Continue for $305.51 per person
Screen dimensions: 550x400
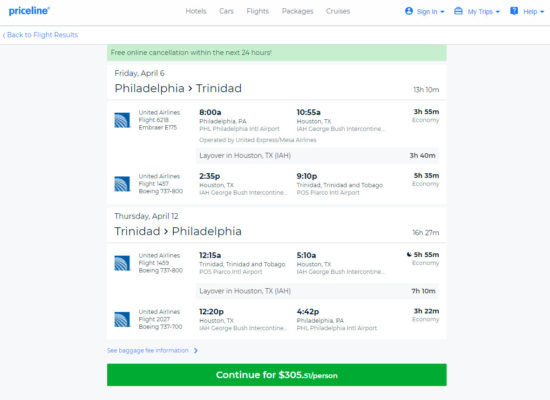click(x=277, y=375)
